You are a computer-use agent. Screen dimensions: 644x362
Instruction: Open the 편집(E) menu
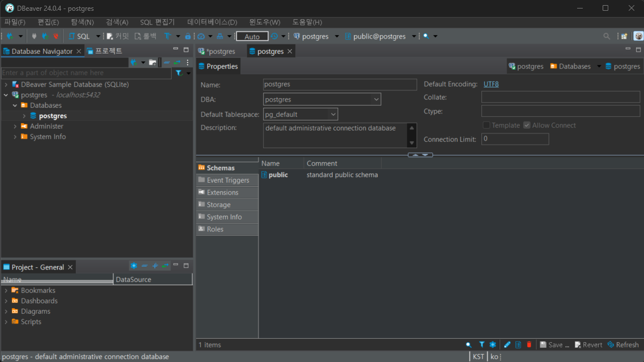48,22
